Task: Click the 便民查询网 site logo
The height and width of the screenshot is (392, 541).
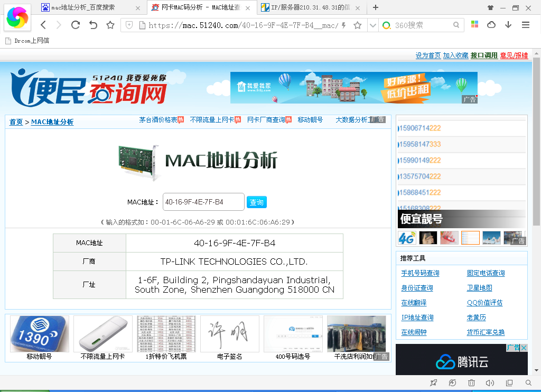Action: (89, 88)
